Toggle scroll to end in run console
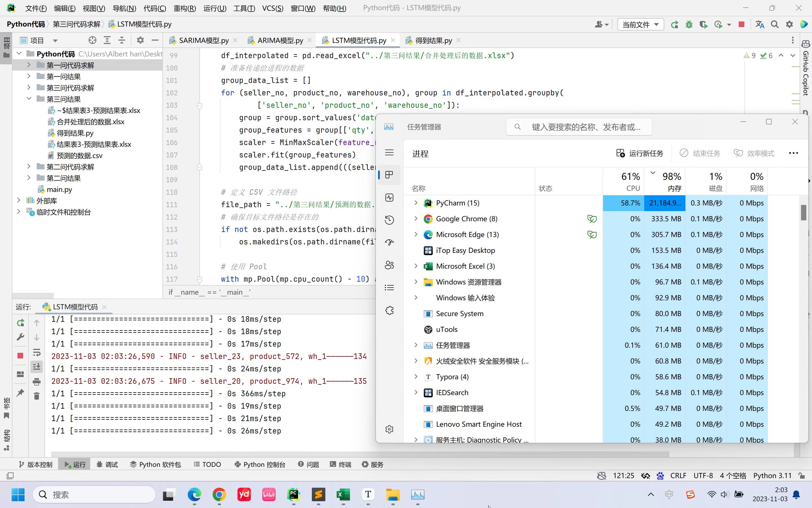 point(37,366)
